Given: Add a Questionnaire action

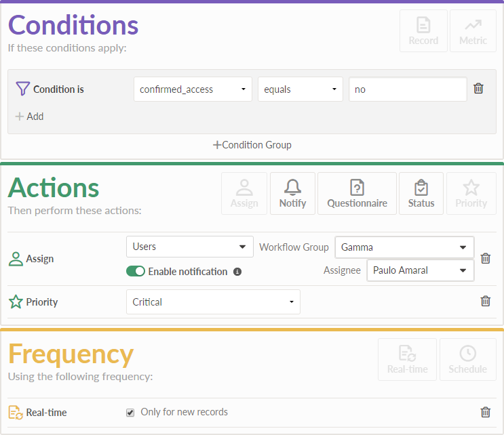Looking at the screenshot, I should point(357,193).
